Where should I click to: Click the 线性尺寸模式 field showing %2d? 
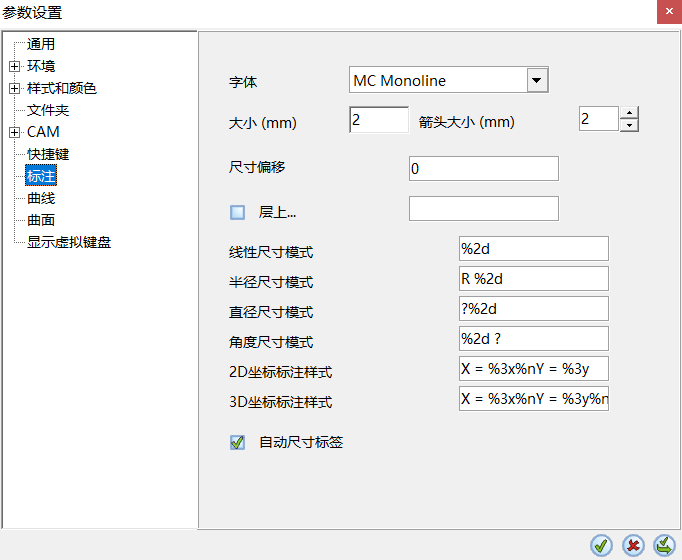(x=534, y=249)
